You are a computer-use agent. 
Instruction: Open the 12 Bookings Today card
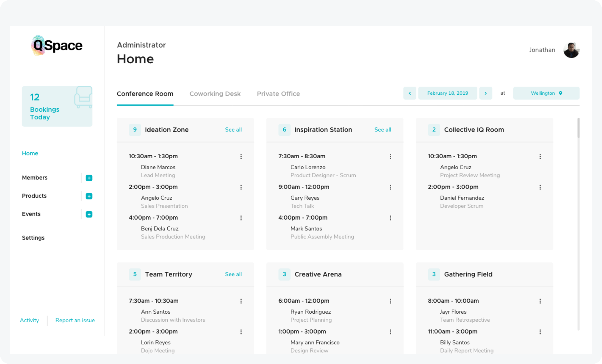click(57, 106)
